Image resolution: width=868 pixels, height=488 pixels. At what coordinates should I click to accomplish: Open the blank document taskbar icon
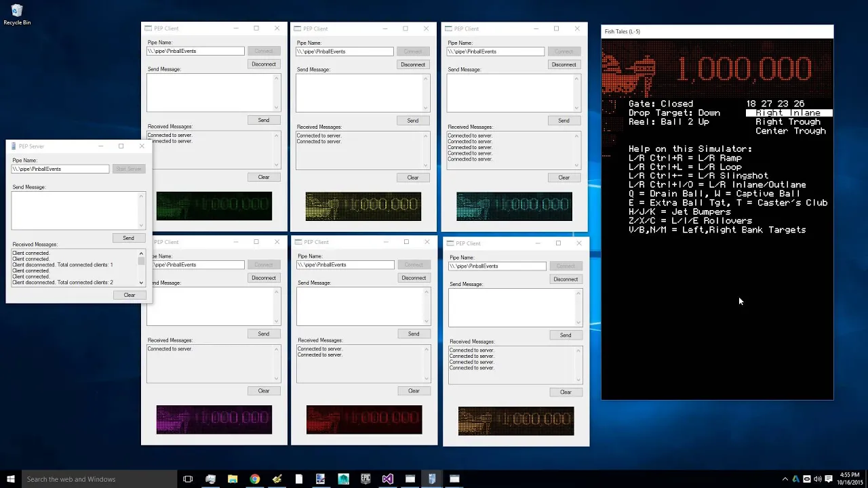point(299,479)
